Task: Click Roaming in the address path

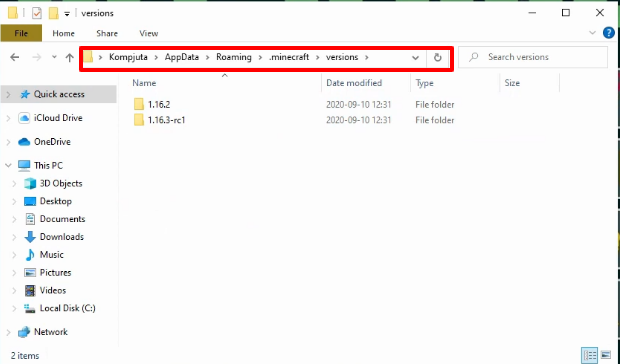Action: click(234, 57)
